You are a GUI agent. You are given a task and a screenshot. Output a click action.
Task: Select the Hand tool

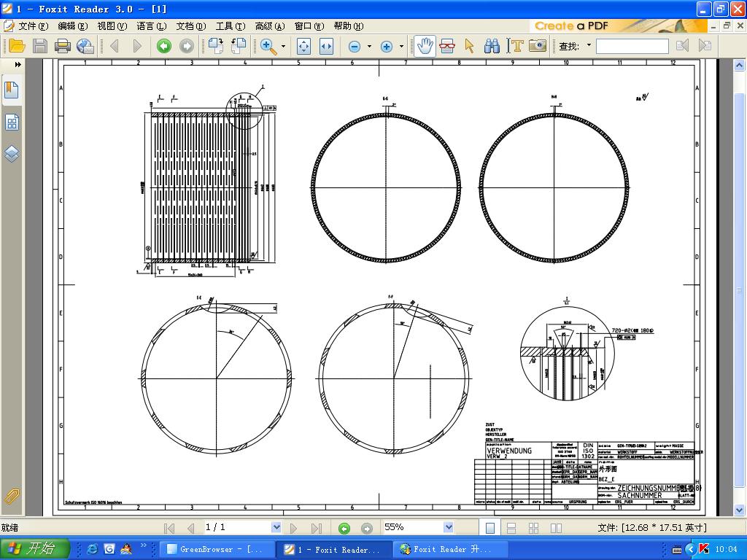tap(425, 46)
